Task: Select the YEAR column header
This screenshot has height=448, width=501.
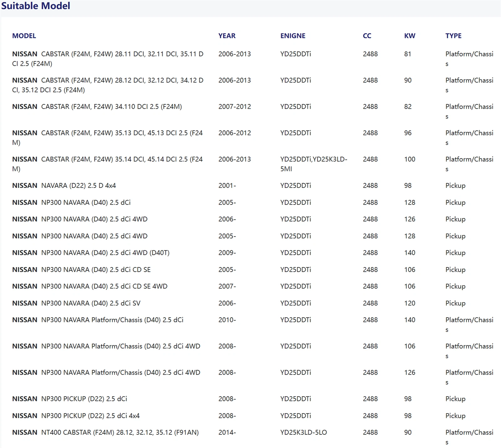Action: (x=227, y=36)
